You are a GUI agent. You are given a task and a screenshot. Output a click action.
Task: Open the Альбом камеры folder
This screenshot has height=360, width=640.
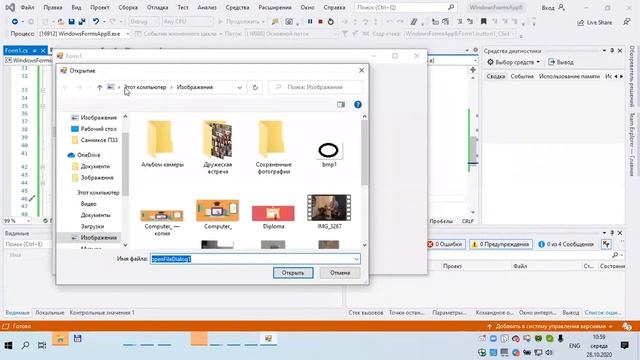[162, 144]
